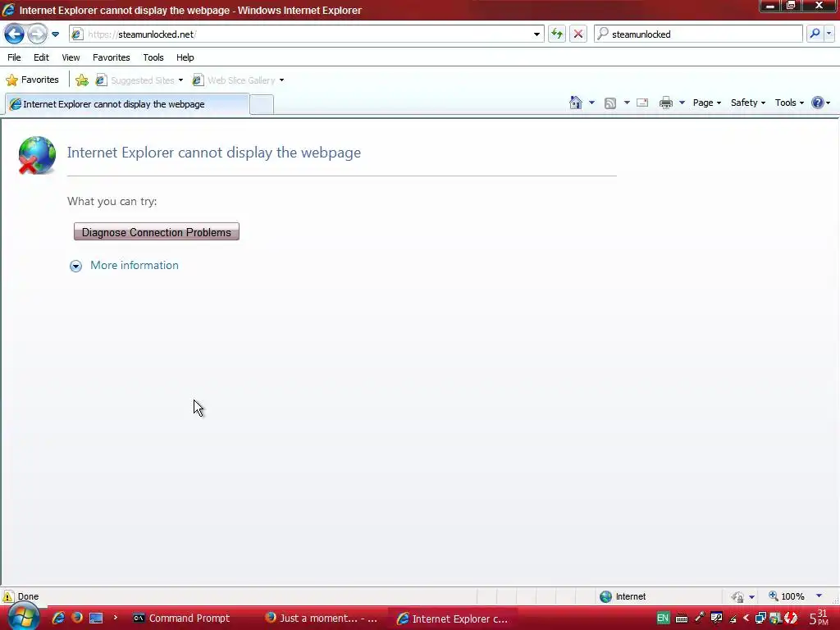Screen dimensions: 840x630
Task: Launch Firefox from Quick Launch
Action: pos(77,617)
